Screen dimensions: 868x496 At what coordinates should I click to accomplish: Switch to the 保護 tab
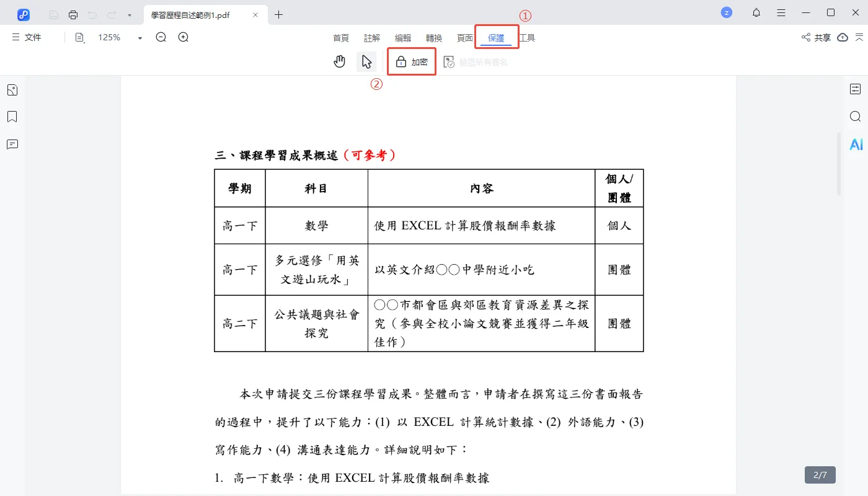(496, 38)
